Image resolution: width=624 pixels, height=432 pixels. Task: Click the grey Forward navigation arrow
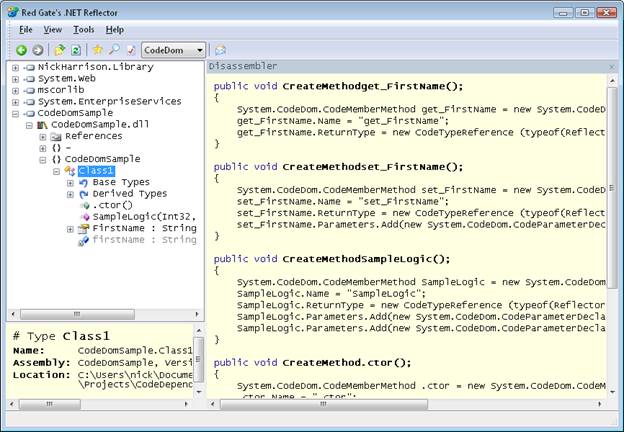click(38, 50)
